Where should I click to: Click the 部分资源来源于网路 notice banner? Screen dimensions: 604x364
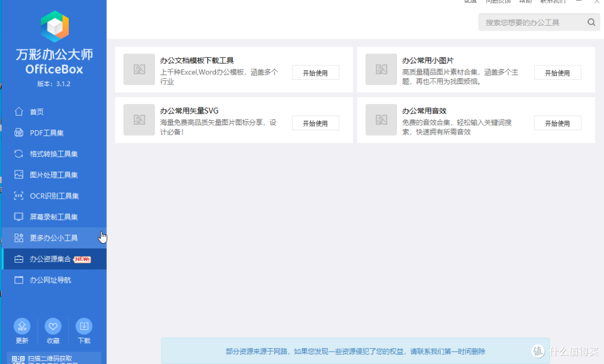(x=355, y=351)
